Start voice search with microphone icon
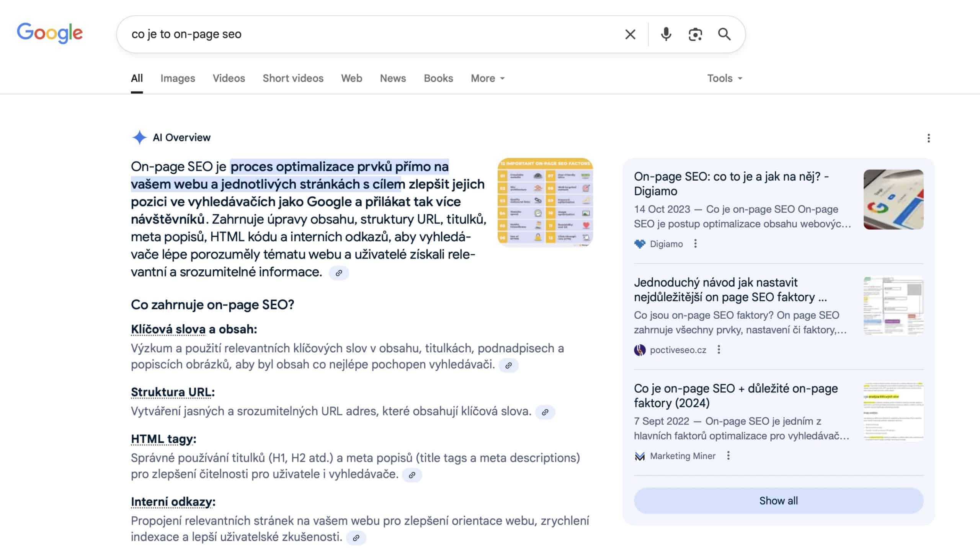Screen dimensions: 980x557 pos(666,34)
